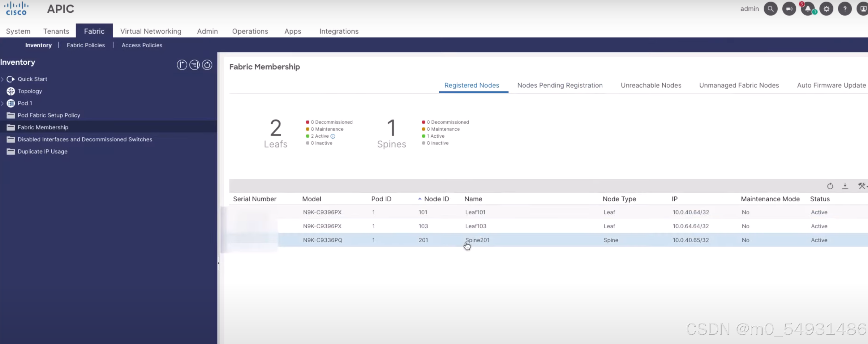Click the feedback megaphone icon in header
Viewport: 868px width, 344px height.
point(789,9)
